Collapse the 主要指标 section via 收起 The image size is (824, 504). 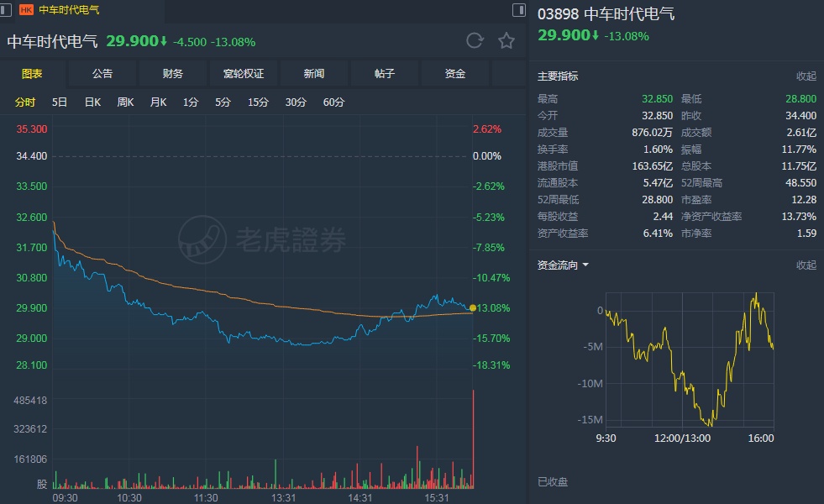[x=806, y=76]
